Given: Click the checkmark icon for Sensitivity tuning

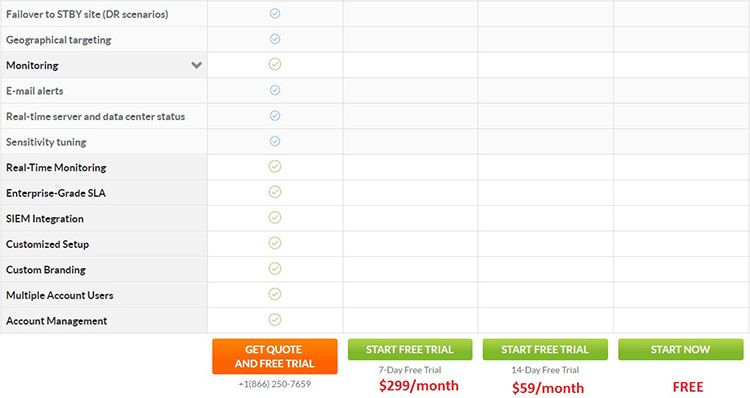Looking at the screenshot, I should pos(275,141).
